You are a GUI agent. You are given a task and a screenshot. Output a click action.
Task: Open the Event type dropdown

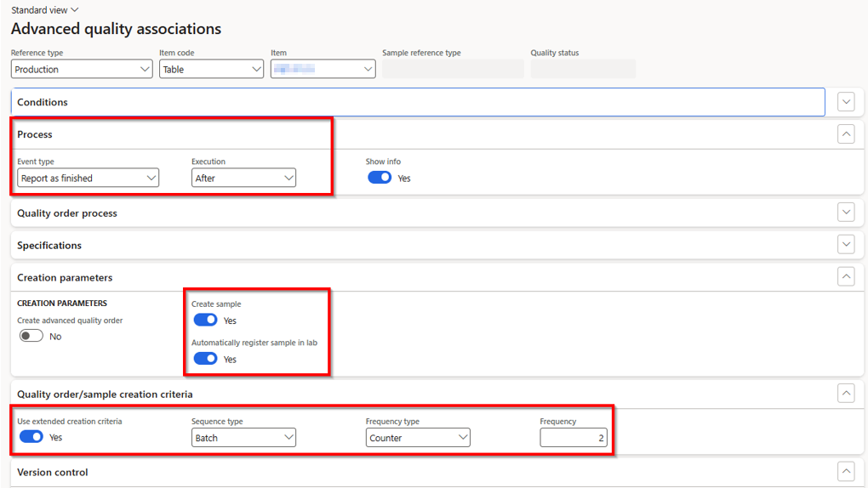tap(89, 179)
